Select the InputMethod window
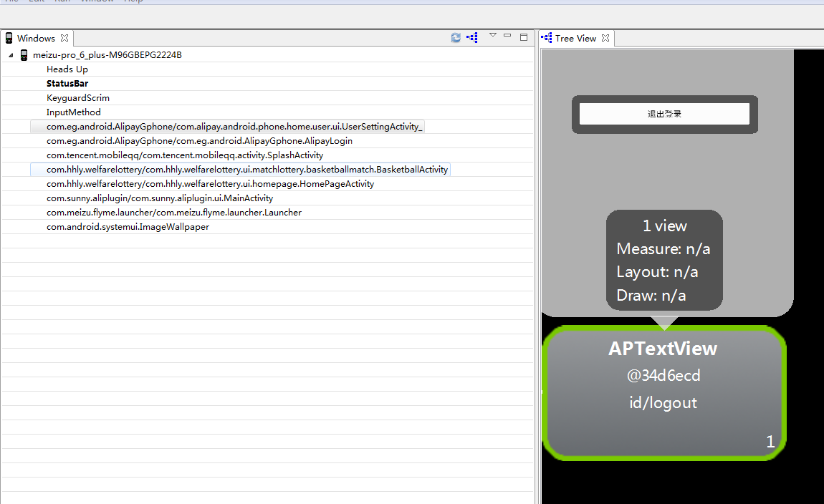The height and width of the screenshot is (504, 824). point(74,112)
